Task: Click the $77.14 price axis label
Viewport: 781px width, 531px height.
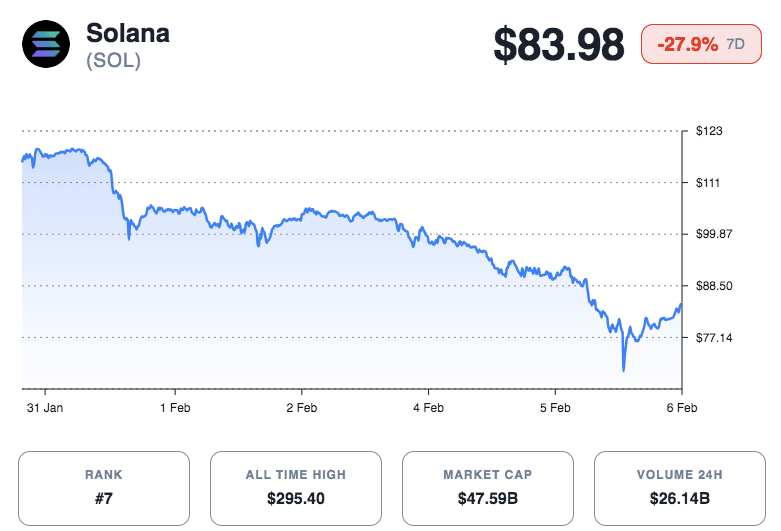Action: [x=715, y=338]
